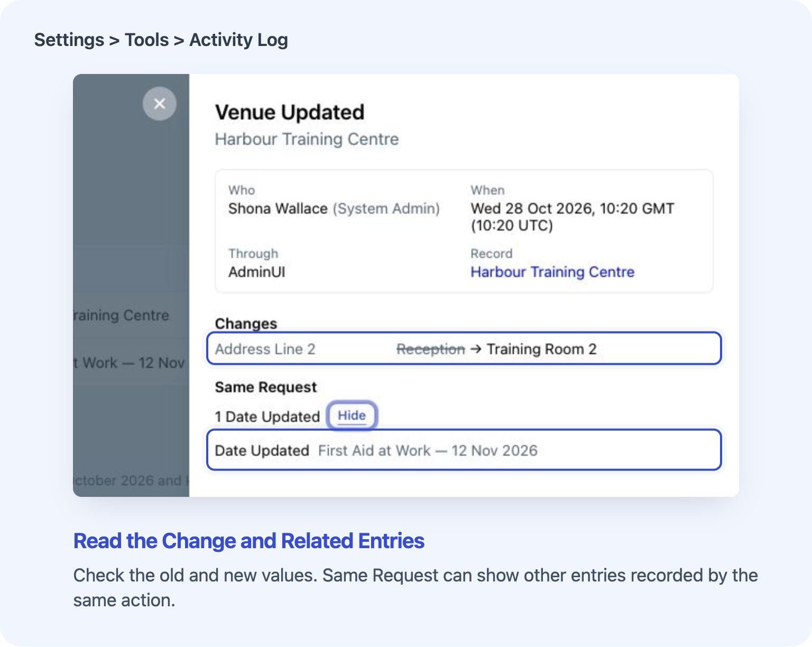The width and height of the screenshot is (812, 647).
Task: Click the Training Room 2 new value
Action: 542,349
